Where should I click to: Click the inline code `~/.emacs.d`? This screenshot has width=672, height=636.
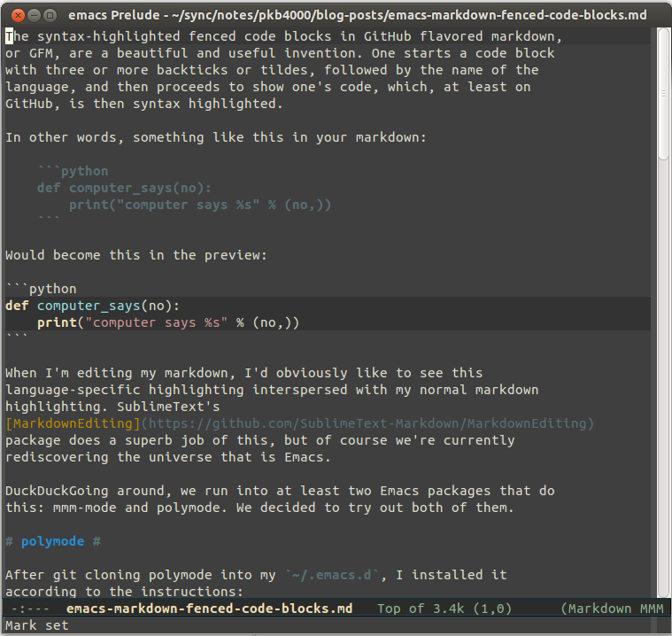pyautogui.click(x=332, y=575)
